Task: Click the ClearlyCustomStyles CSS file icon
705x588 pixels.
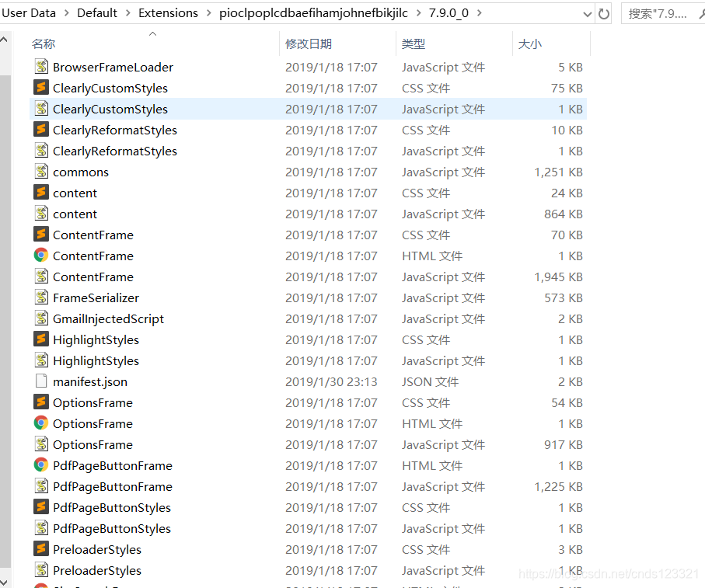Action: tap(41, 88)
